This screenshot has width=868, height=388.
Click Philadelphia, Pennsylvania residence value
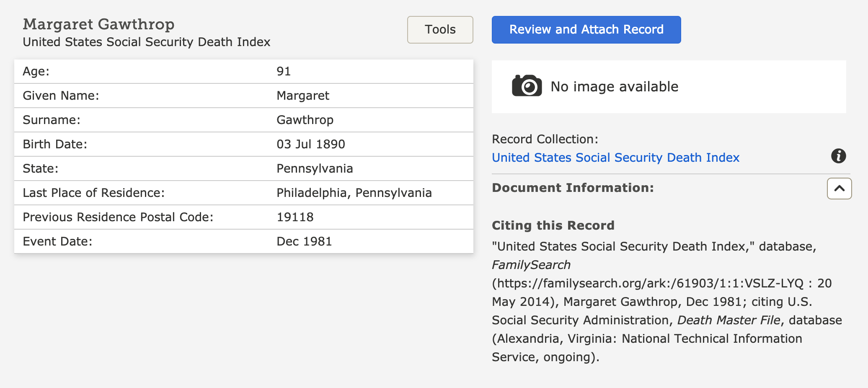(x=354, y=193)
